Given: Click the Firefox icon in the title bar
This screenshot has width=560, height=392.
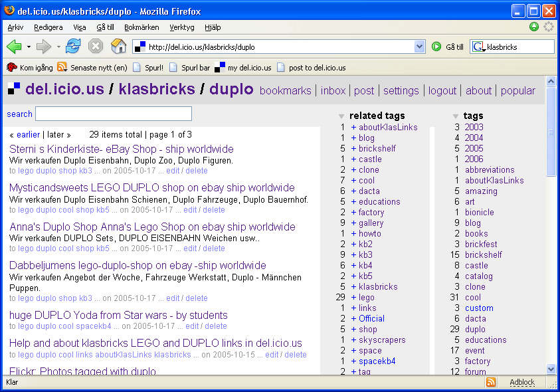Looking at the screenshot, I should click(9, 11).
